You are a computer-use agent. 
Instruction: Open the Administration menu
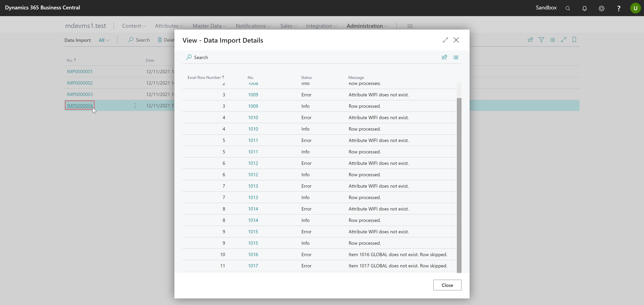(x=367, y=26)
